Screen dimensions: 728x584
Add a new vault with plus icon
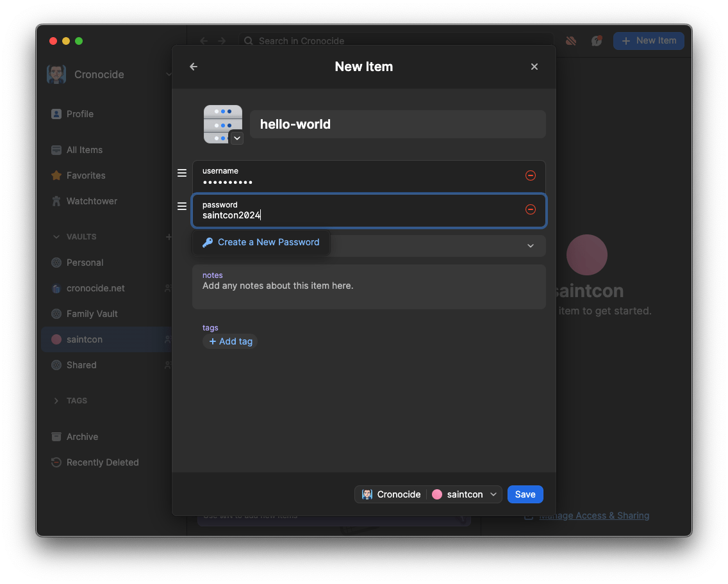[x=169, y=237]
